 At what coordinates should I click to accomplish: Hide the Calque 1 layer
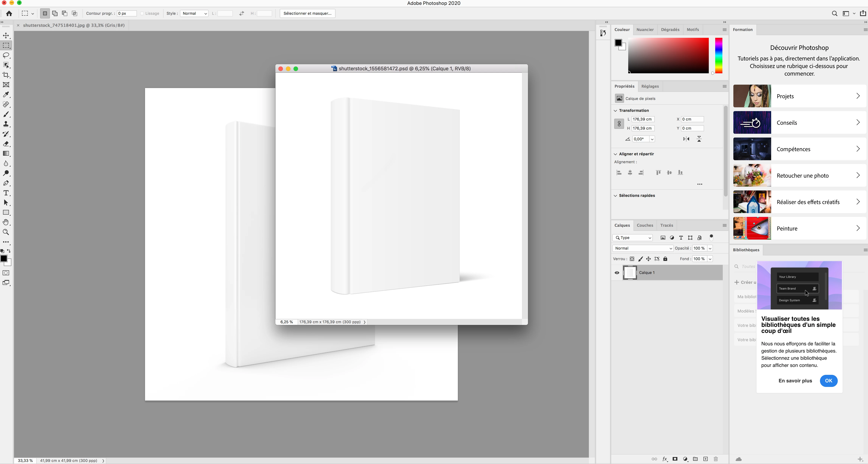pos(617,273)
